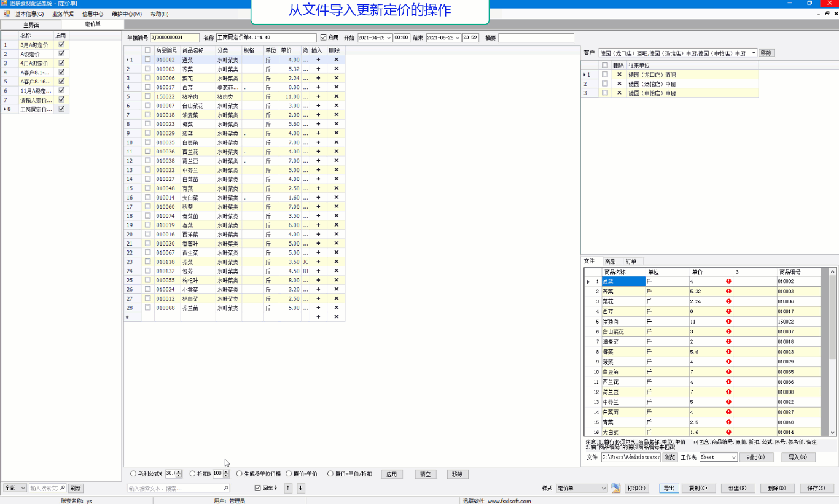Switch to the 商品 tab
Screen dimensions: 839x504
[x=610, y=262]
